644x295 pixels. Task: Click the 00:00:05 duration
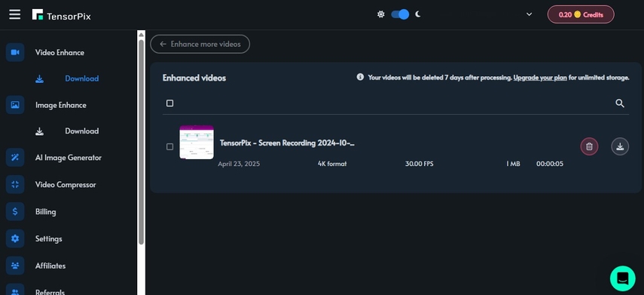click(550, 164)
